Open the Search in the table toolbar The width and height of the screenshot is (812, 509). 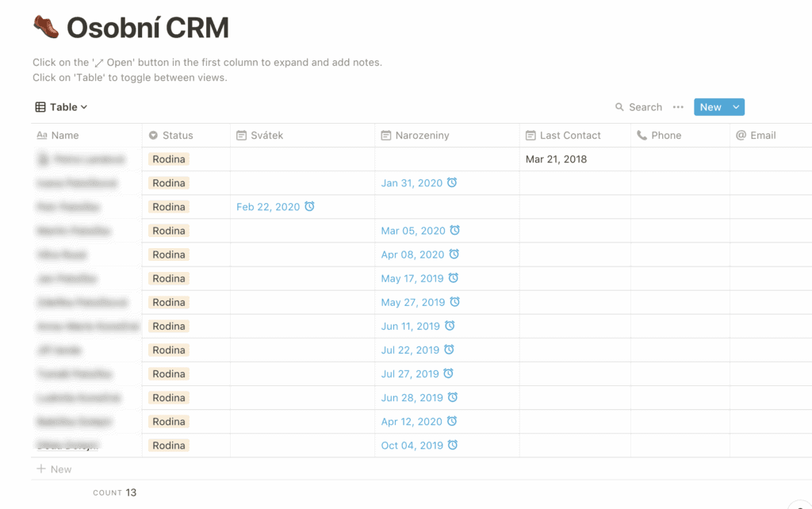pos(638,106)
